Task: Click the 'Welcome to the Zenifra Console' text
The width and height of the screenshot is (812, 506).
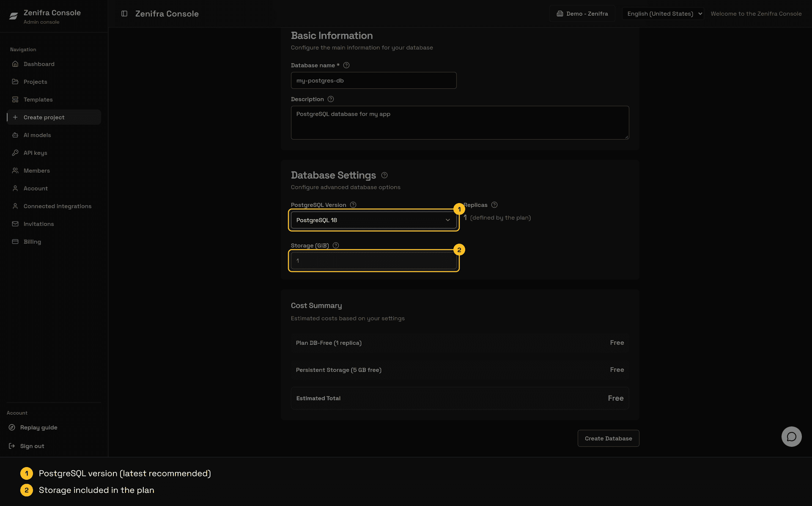Action: 756,14
